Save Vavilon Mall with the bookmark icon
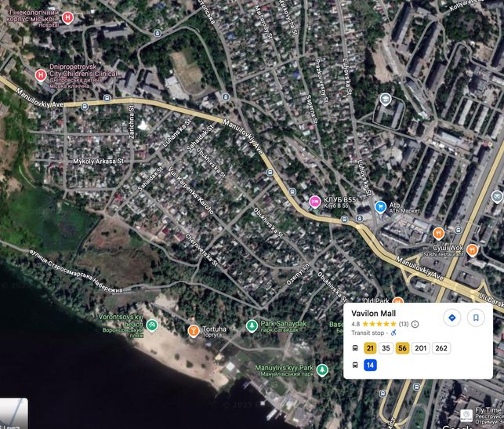504x429 pixels. (476, 318)
